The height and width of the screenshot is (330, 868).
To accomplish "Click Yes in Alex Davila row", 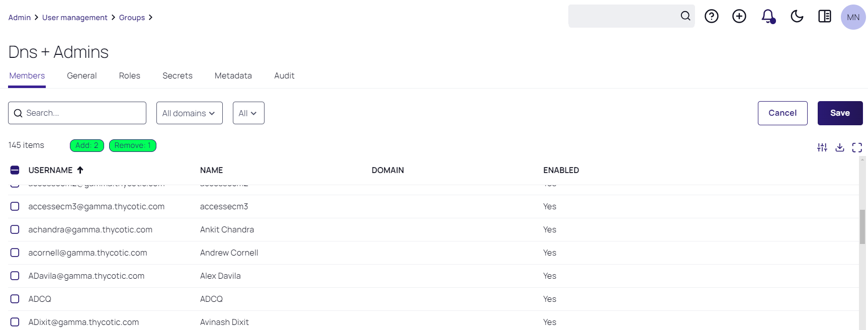I will (x=550, y=276).
